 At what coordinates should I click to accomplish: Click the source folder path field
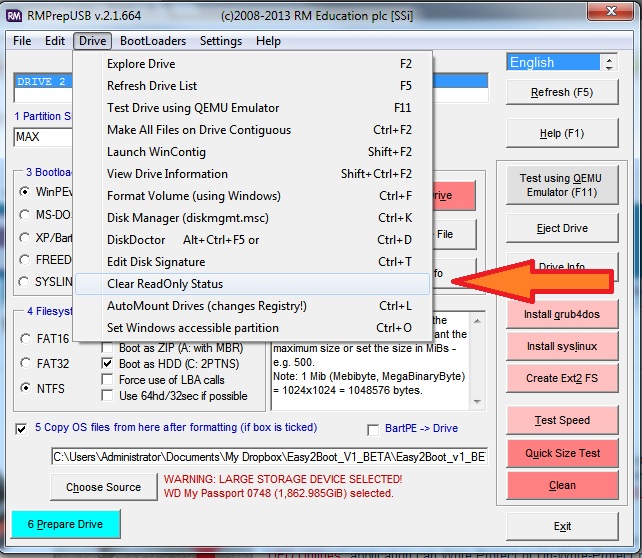coord(269,457)
